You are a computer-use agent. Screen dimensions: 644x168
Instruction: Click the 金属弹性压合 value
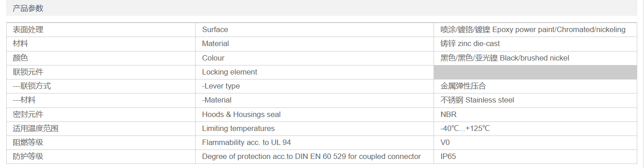463,86
